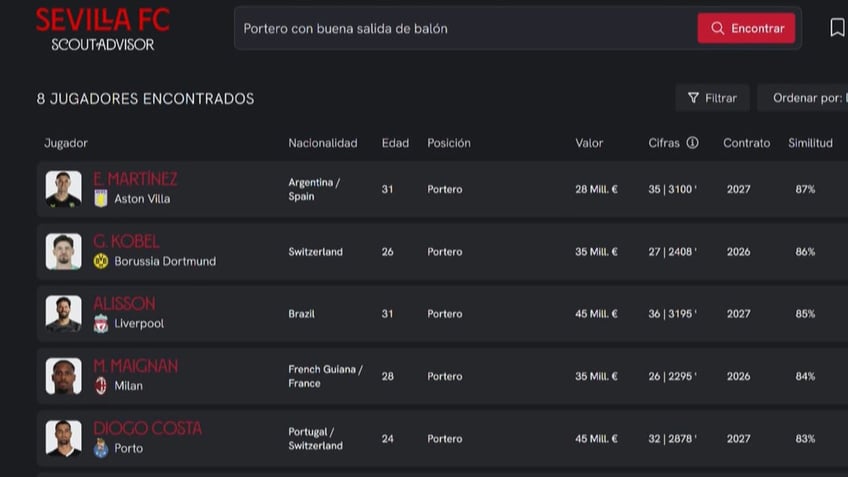
Task: Click the Aston Villa club crest
Action: (x=101, y=198)
